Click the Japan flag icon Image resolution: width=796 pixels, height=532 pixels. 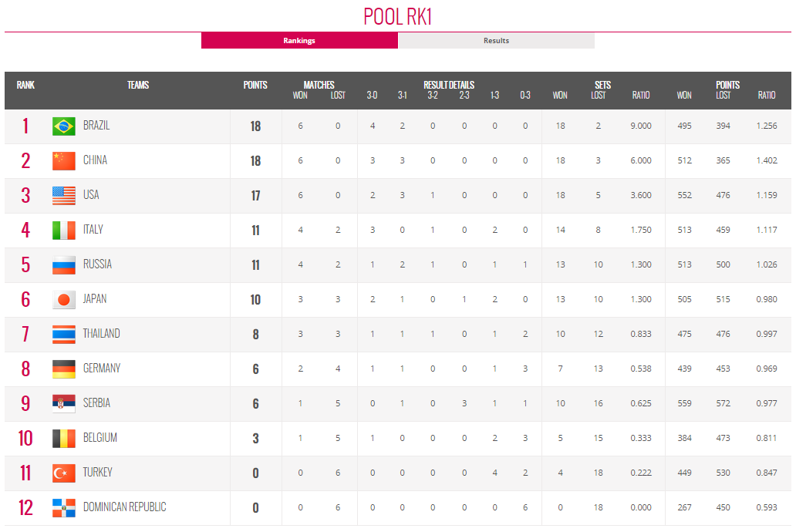[x=63, y=299]
